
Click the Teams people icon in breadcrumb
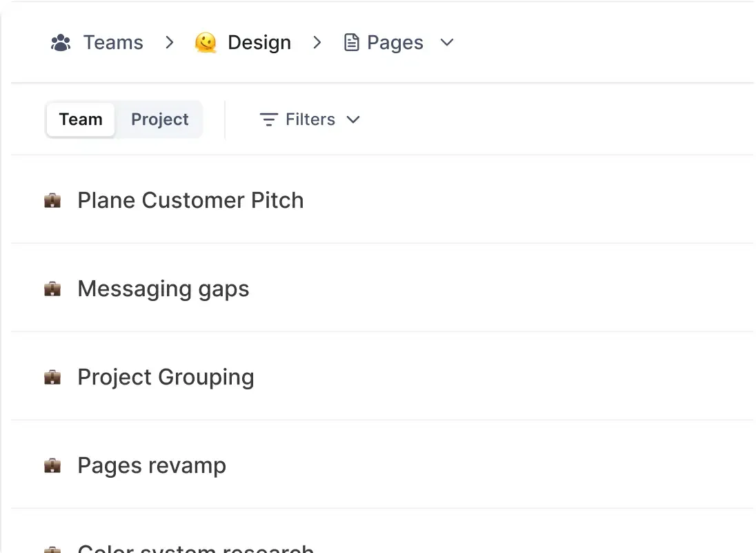61,42
